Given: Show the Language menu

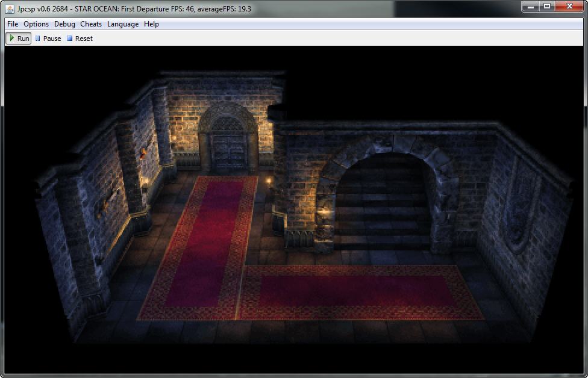Looking at the screenshot, I should 123,24.
